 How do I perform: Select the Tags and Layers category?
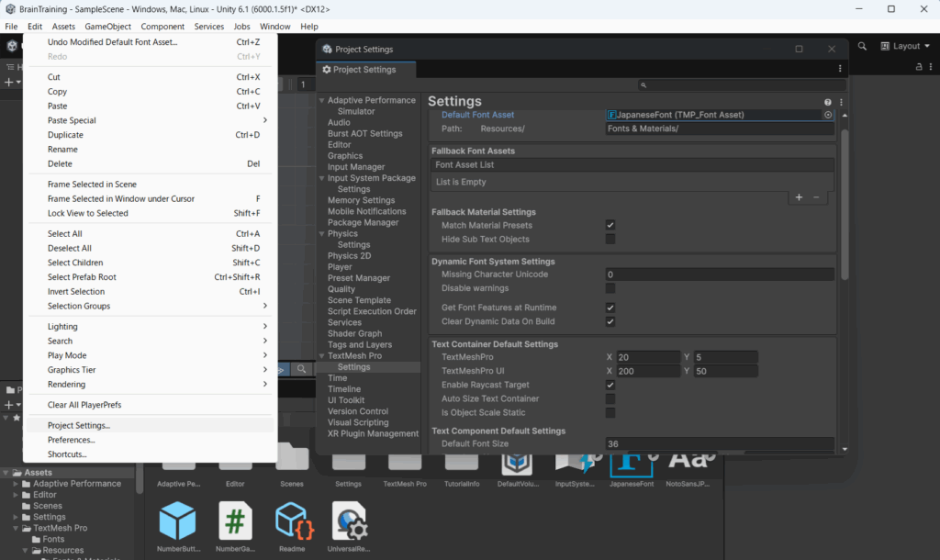click(x=360, y=345)
